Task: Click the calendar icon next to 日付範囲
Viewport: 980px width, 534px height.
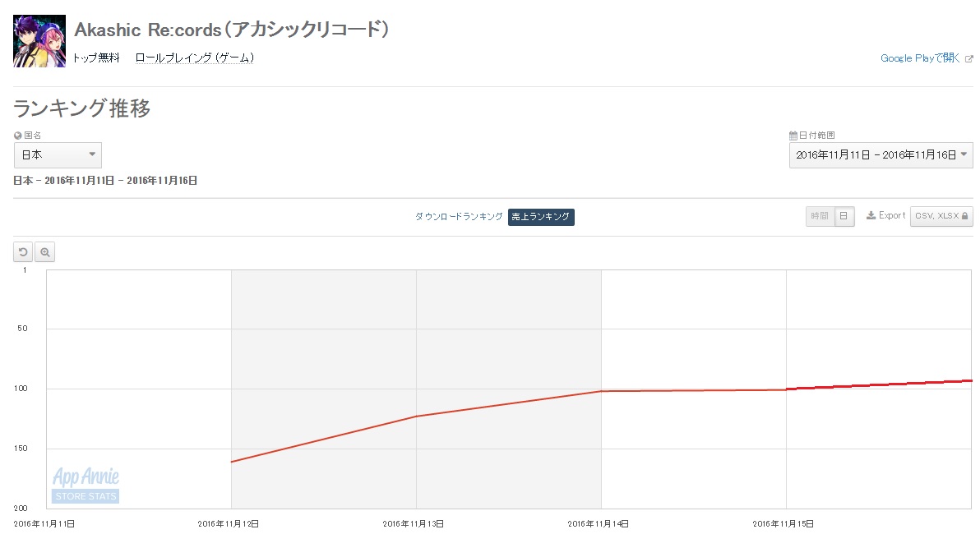Action: click(793, 135)
